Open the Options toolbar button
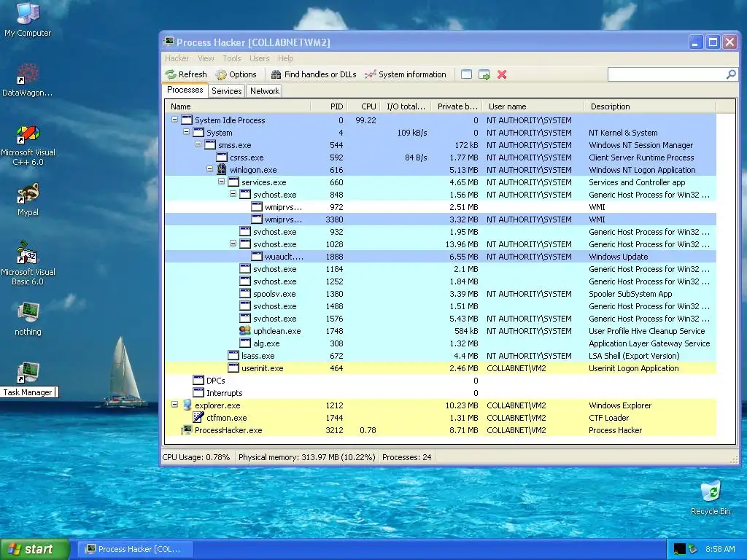747x560 pixels. coord(236,74)
